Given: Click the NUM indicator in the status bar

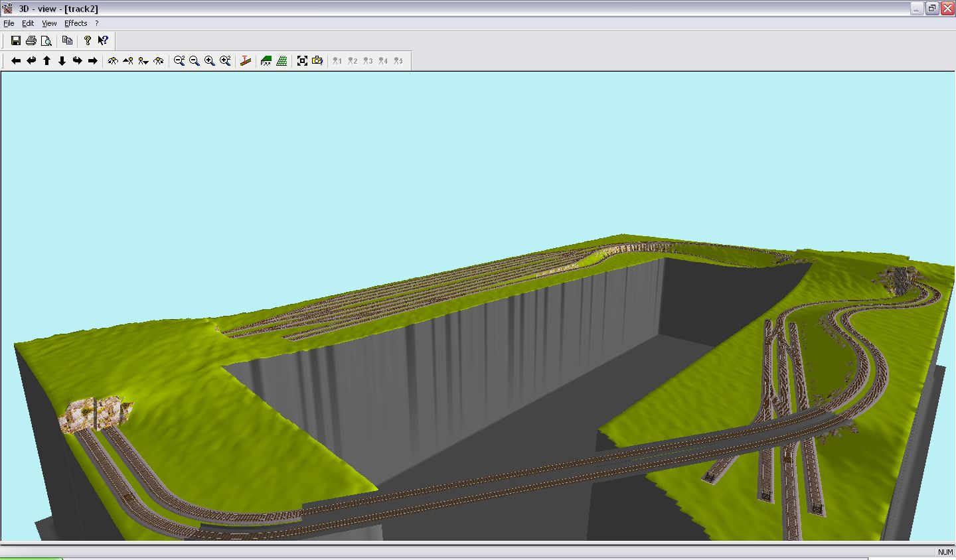Looking at the screenshot, I should click(x=945, y=552).
